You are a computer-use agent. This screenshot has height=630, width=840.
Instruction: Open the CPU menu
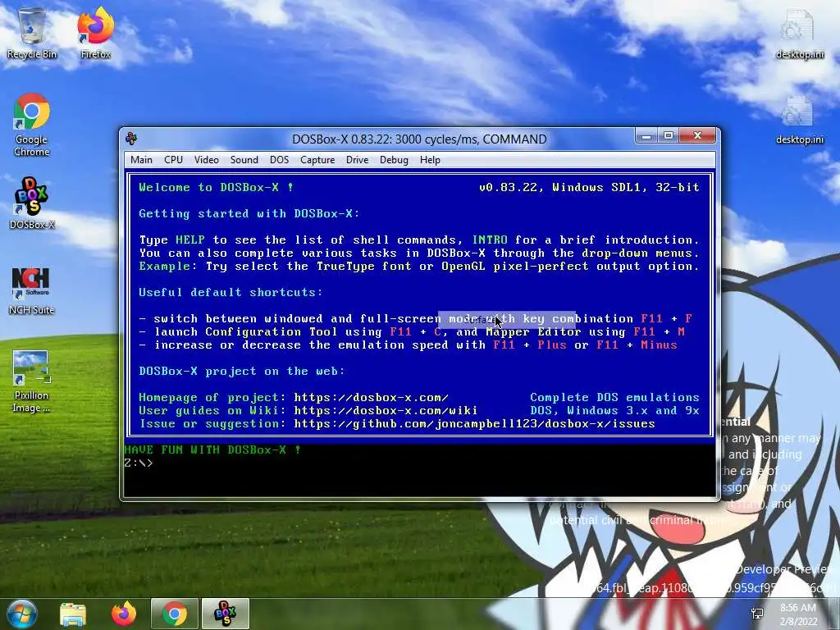(174, 160)
